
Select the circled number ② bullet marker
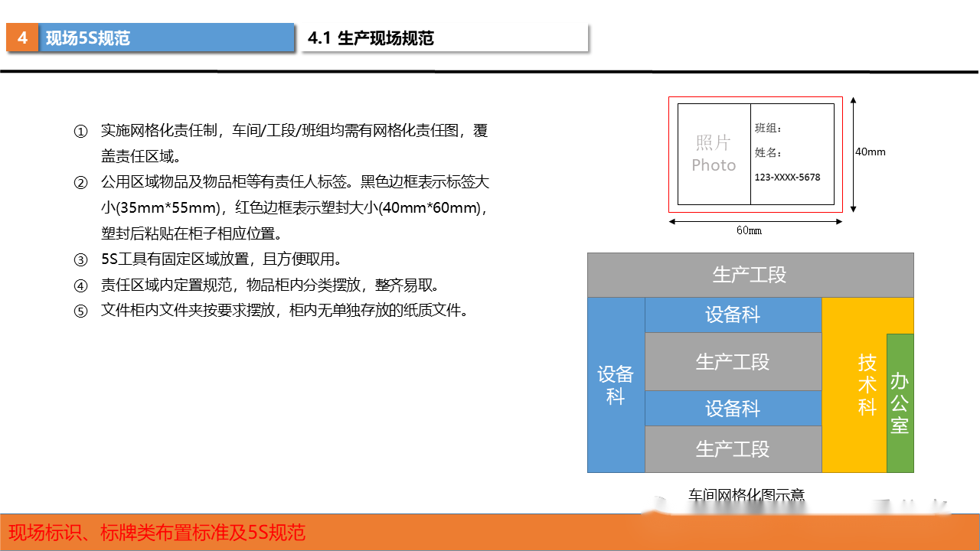pos(81,183)
